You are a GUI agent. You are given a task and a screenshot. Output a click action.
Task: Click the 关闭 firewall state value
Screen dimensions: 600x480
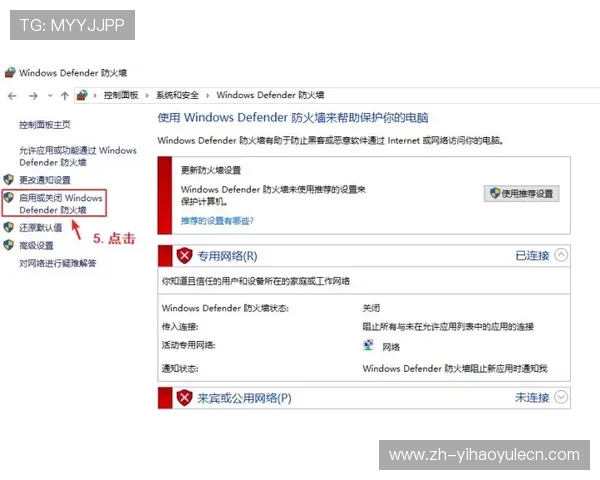[371, 308]
